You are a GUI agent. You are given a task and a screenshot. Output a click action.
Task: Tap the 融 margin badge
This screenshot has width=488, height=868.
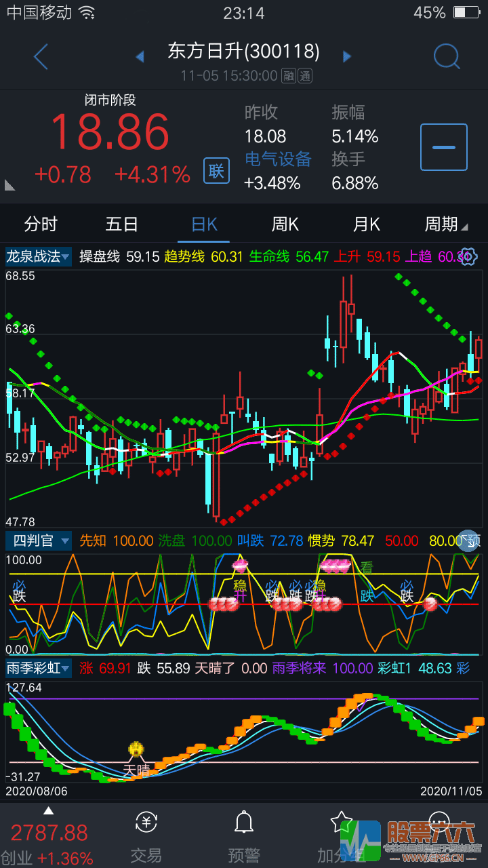pyautogui.click(x=289, y=76)
